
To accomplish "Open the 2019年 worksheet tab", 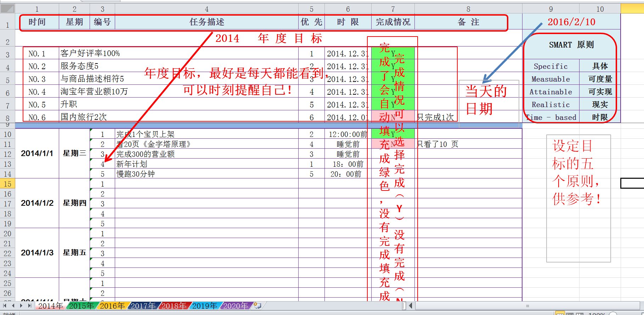I will 204,306.
